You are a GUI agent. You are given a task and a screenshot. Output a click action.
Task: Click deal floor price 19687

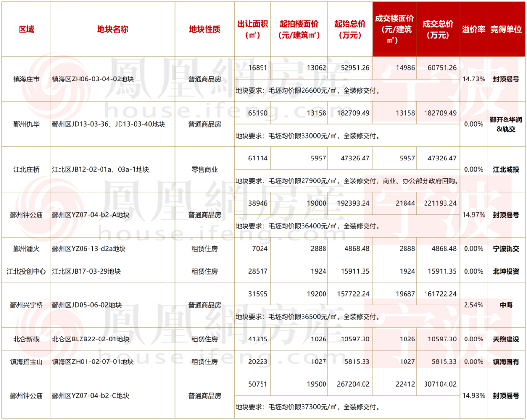click(x=405, y=294)
